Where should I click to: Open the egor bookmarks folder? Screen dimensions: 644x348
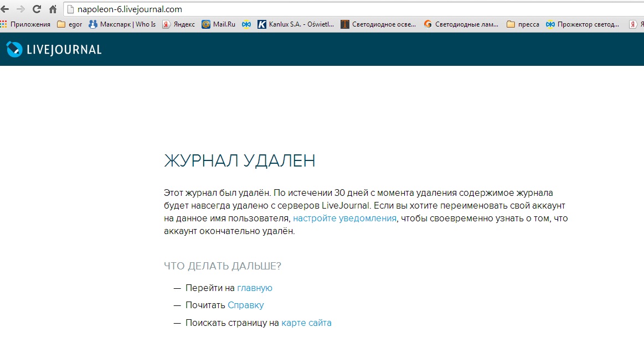[69, 24]
